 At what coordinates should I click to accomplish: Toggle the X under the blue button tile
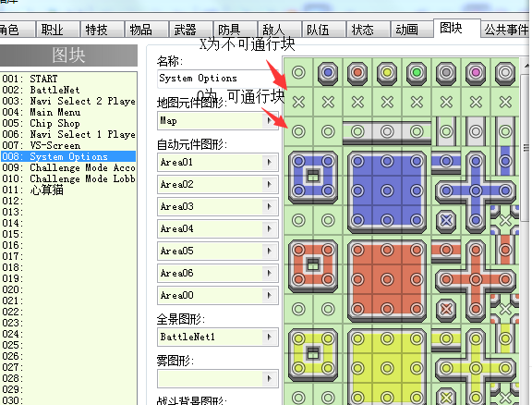[x=328, y=102]
